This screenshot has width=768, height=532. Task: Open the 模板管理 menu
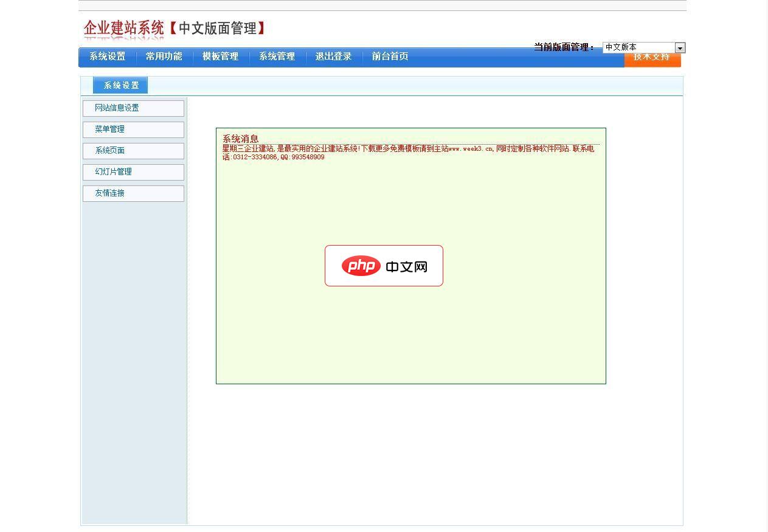click(x=221, y=57)
